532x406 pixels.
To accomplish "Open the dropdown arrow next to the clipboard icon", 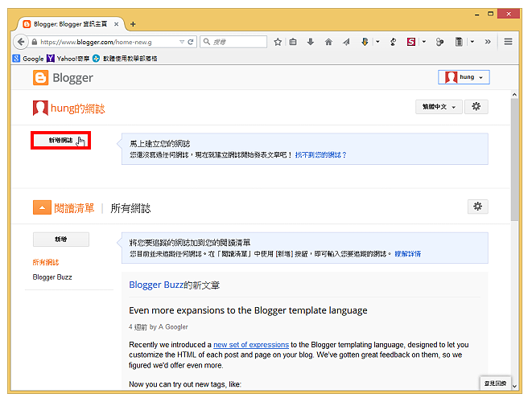I will [472, 42].
